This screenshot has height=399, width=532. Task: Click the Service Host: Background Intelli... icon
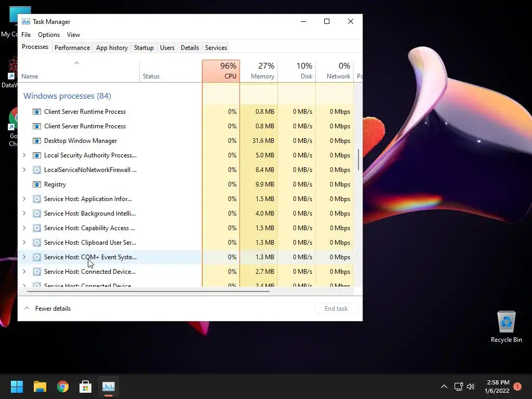(37, 214)
